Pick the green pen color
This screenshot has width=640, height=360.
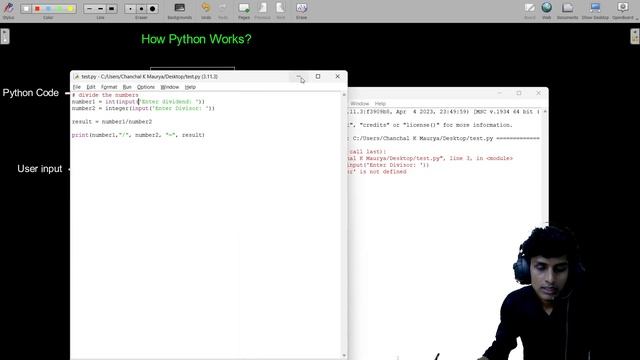click(59, 9)
